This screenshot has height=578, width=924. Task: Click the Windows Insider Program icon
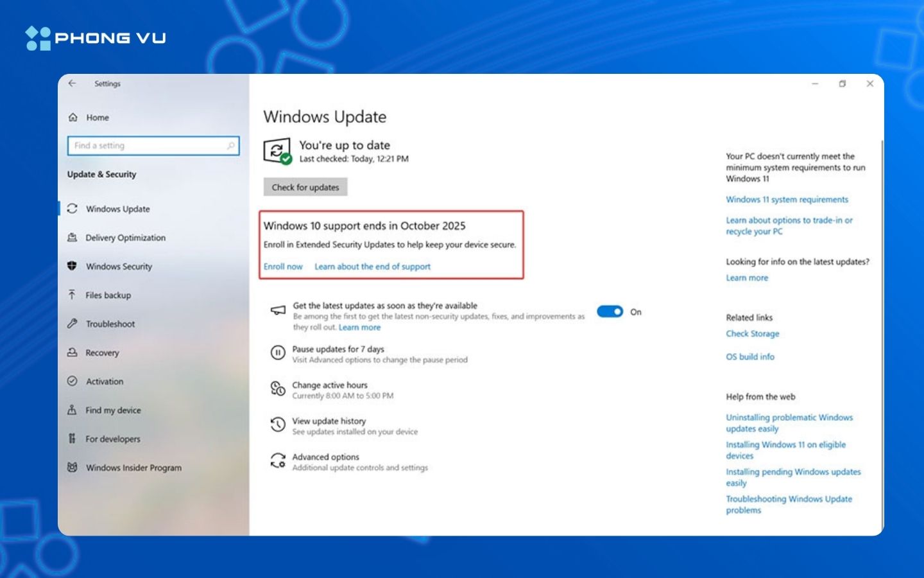(73, 468)
